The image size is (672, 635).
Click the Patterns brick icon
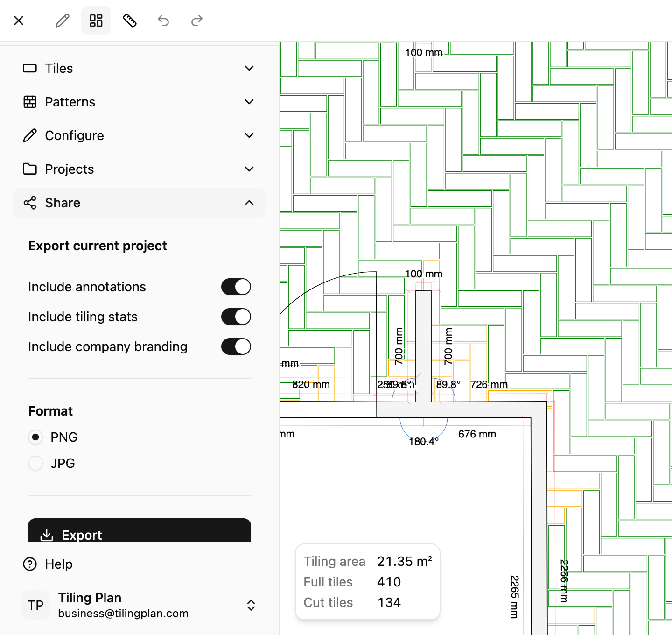(30, 102)
